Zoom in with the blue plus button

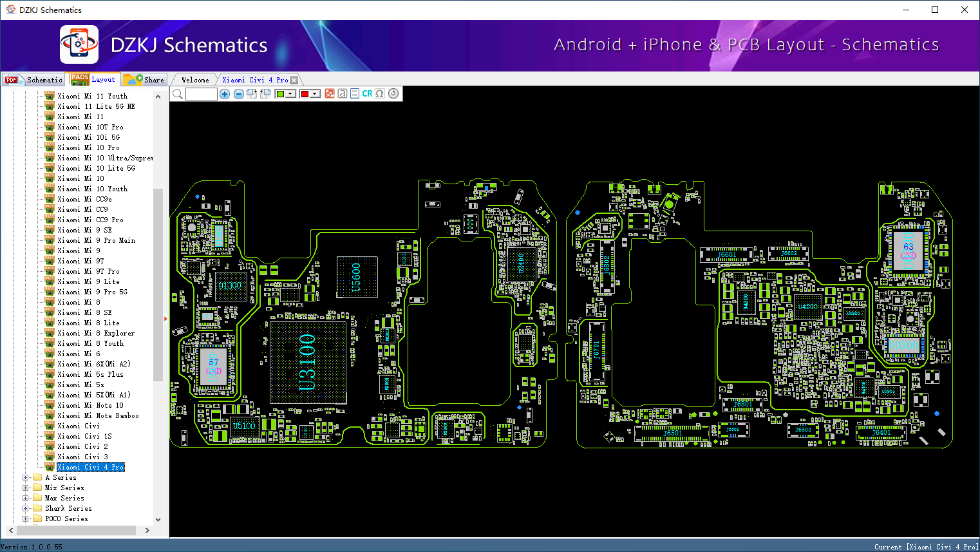[x=225, y=94]
